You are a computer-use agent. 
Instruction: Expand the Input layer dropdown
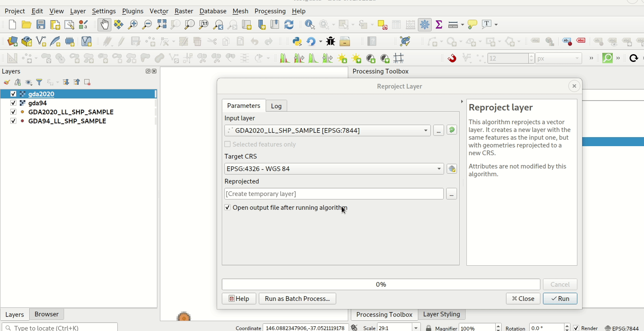click(426, 130)
